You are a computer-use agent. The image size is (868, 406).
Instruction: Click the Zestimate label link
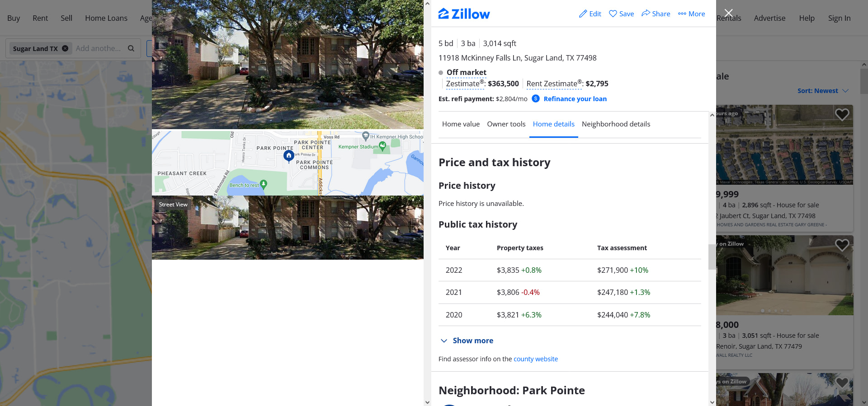click(465, 84)
